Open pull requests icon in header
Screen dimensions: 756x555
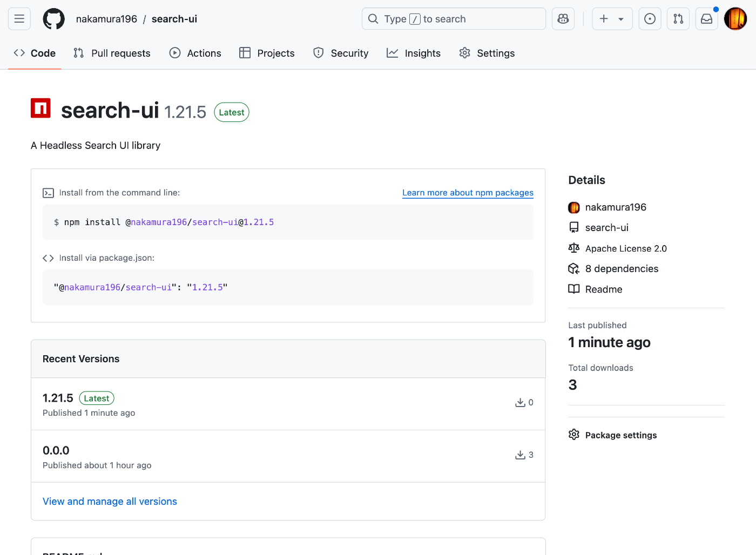(678, 19)
